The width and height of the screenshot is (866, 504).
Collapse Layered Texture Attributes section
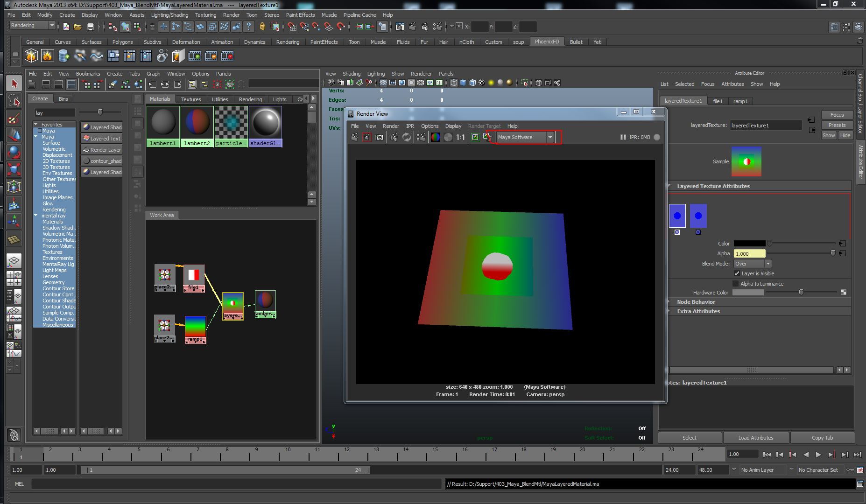pos(669,186)
